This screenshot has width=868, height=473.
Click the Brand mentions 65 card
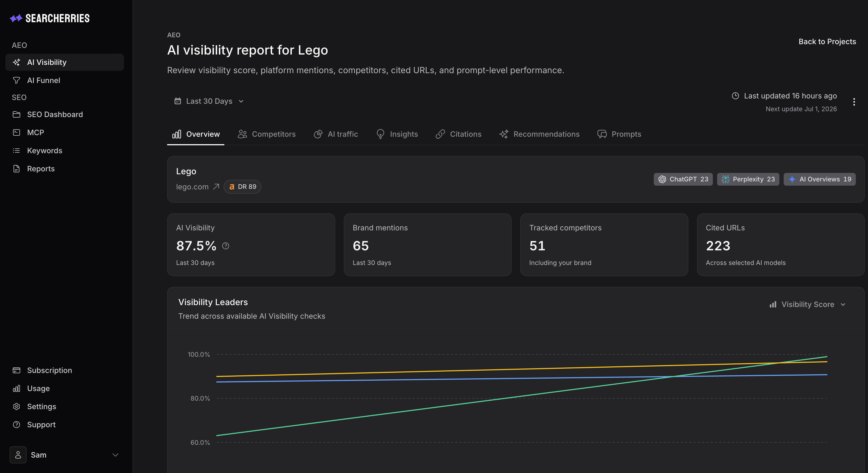pos(428,245)
